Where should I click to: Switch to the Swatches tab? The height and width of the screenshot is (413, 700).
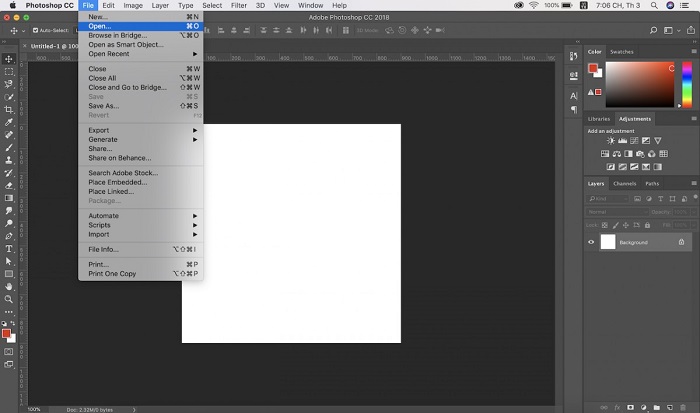[x=622, y=51]
